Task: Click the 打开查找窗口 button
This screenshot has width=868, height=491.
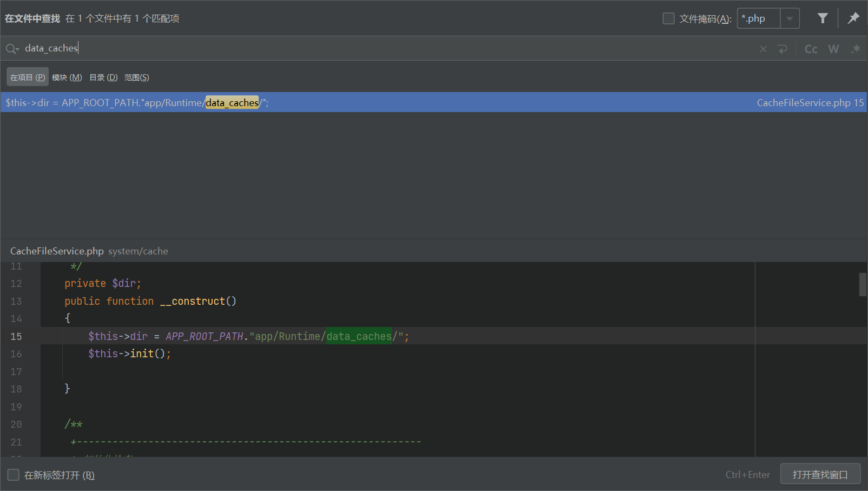Action: pos(820,474)
